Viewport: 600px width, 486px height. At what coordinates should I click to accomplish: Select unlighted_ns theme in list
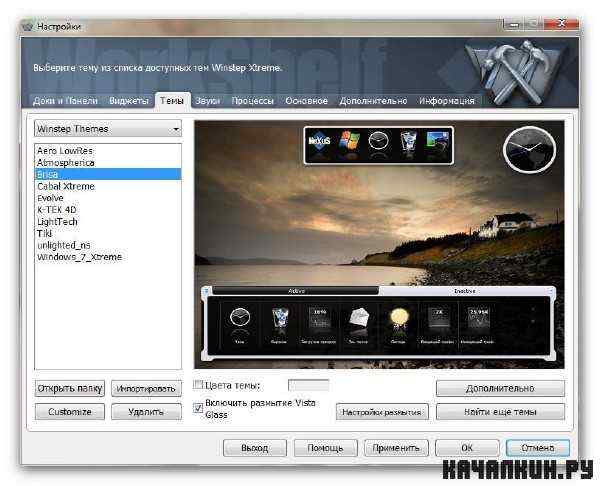[x=108, y=245]
